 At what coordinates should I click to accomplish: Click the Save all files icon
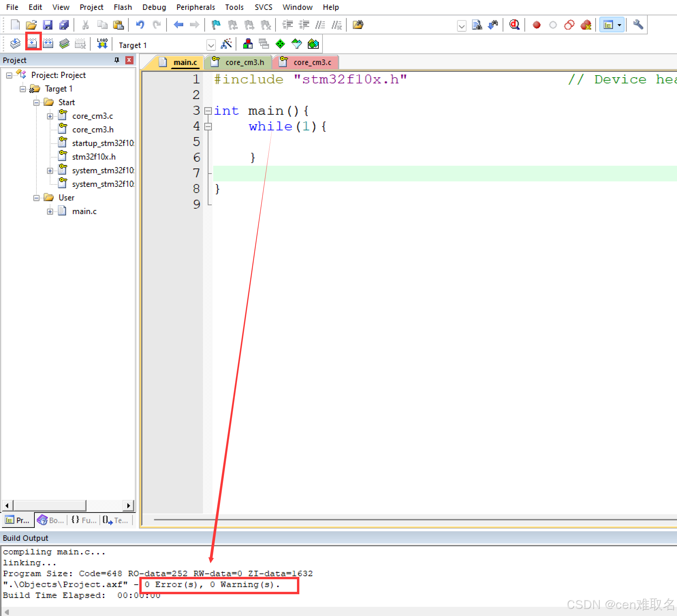64,25
